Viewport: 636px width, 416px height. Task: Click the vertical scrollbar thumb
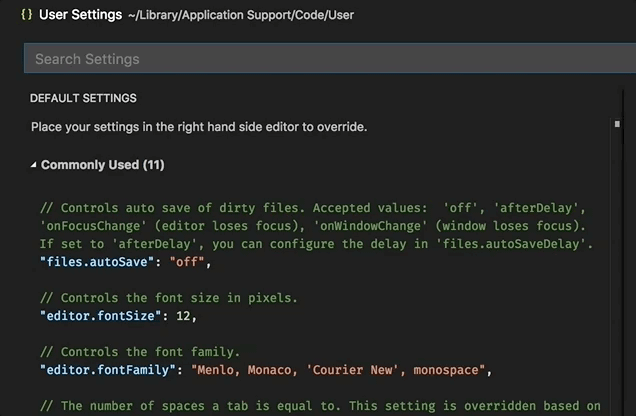point(617,125)
